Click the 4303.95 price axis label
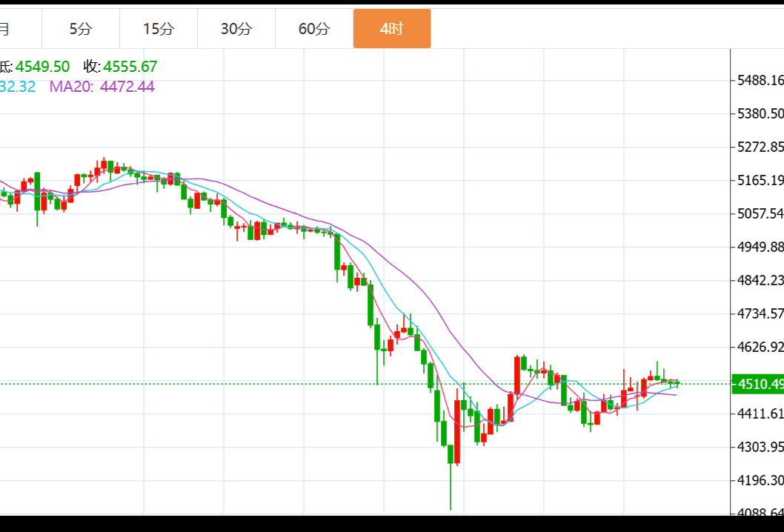Screen dimensions: 784x532 (760, 447)
